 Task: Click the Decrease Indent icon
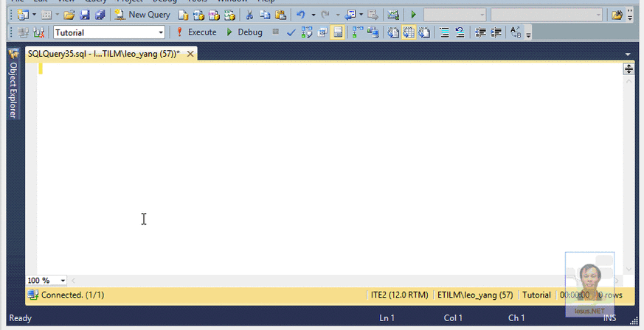pyautogui.click(x=480, y=32)
